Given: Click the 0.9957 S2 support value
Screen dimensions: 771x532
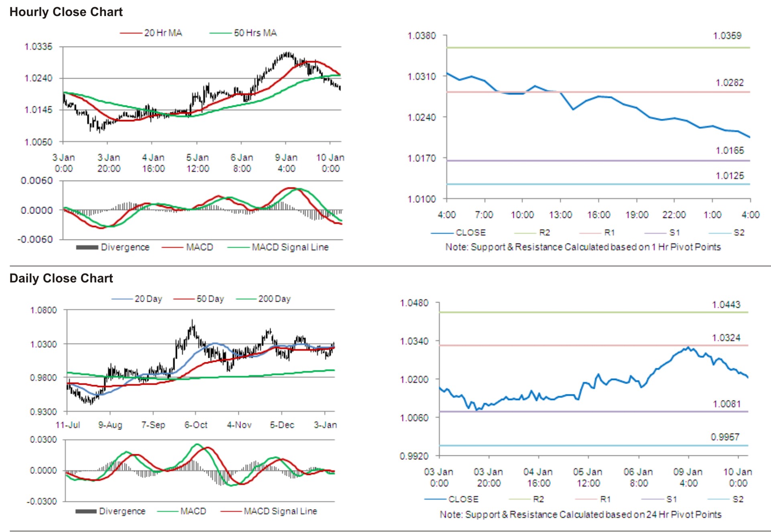Looking at the screenshot, I should [x=725, y=437].
